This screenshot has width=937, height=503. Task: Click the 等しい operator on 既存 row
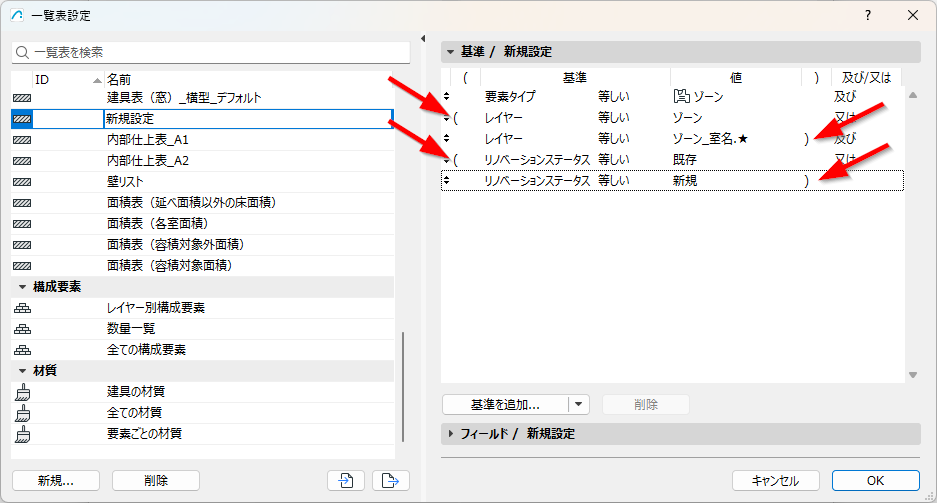[x=614, y=160]
